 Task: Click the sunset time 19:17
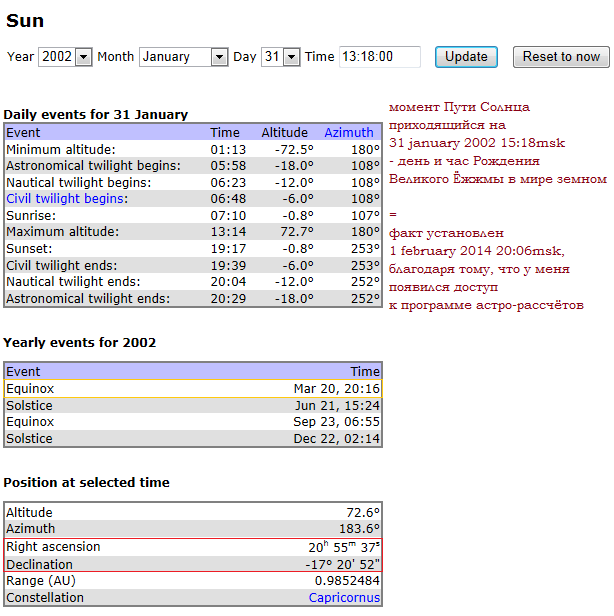tap(228, 249)
